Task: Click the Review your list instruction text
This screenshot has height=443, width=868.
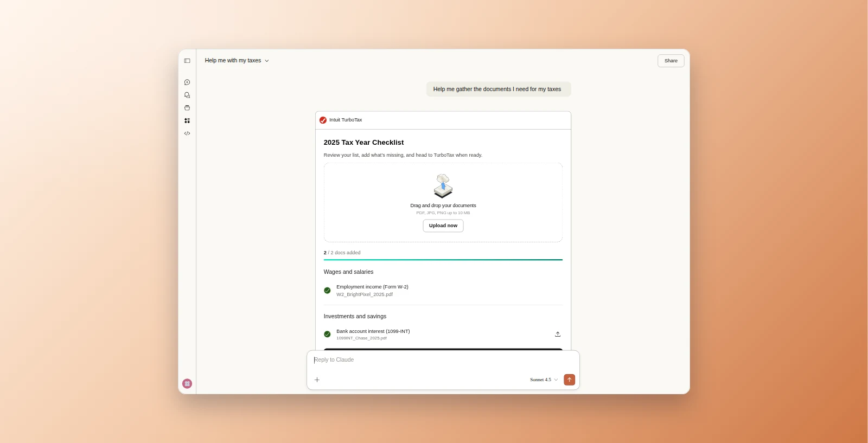Action: [403, 155]
